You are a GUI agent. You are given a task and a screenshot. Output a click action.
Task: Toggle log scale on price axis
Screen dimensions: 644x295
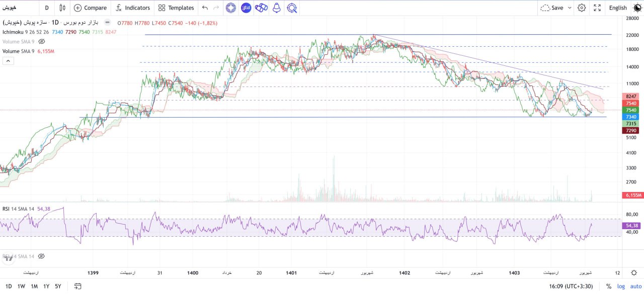(x=621, y=286)
